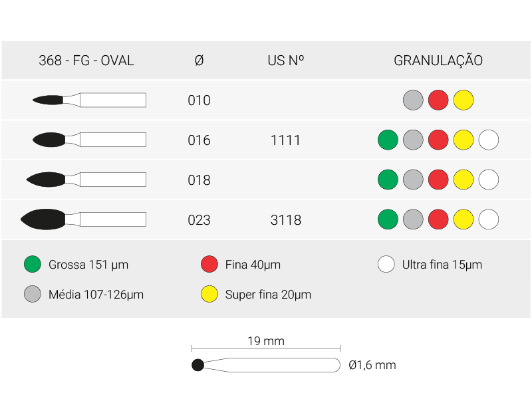Click the 010 oval bur illustration
Viewport: 532px width, 399px height.
89,100
